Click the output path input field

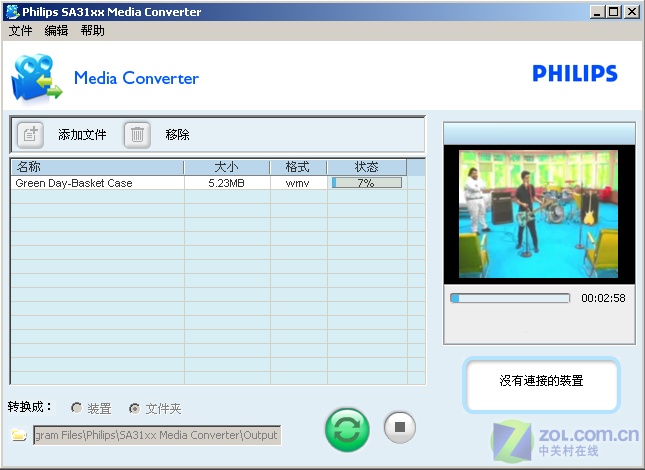point(157,435)
